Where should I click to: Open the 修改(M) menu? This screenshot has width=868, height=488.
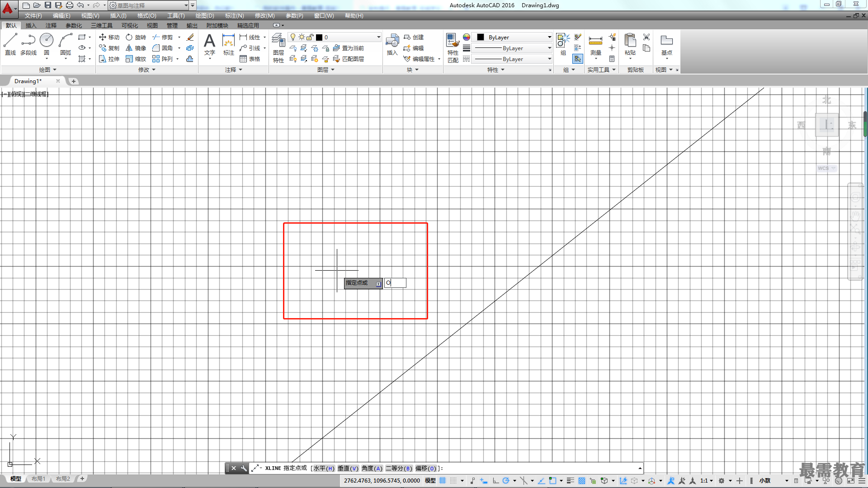264,15
